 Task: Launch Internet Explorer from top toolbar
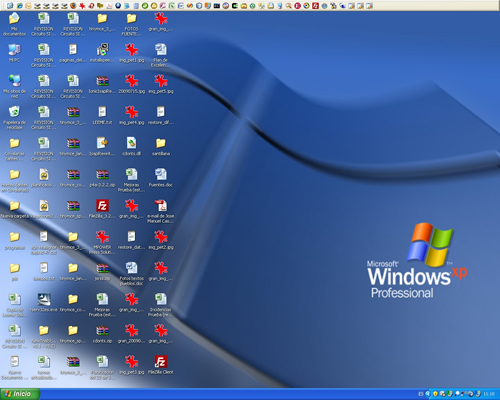[x=19, y=6]
